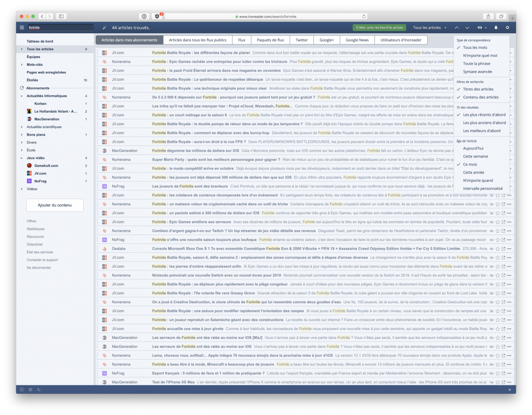
Task: Open more options for the 'Creative Destruction' article
Action: [x=509, y=302]
